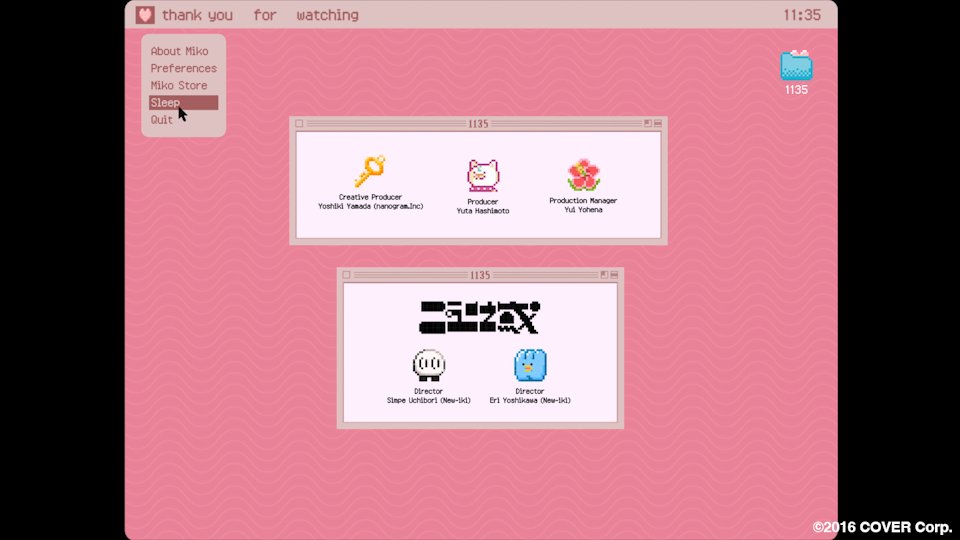Close the upper 1135 window

pyautogui.click(x=299, y=124)
